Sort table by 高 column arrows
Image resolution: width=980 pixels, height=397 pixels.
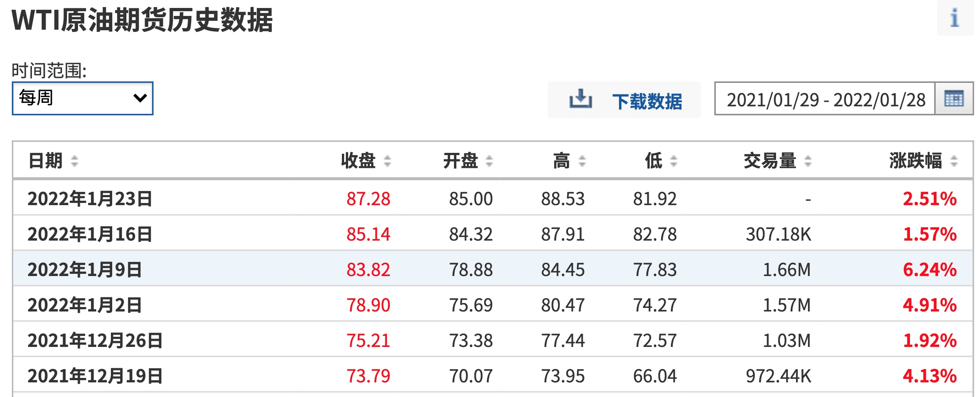pos(582,161)
